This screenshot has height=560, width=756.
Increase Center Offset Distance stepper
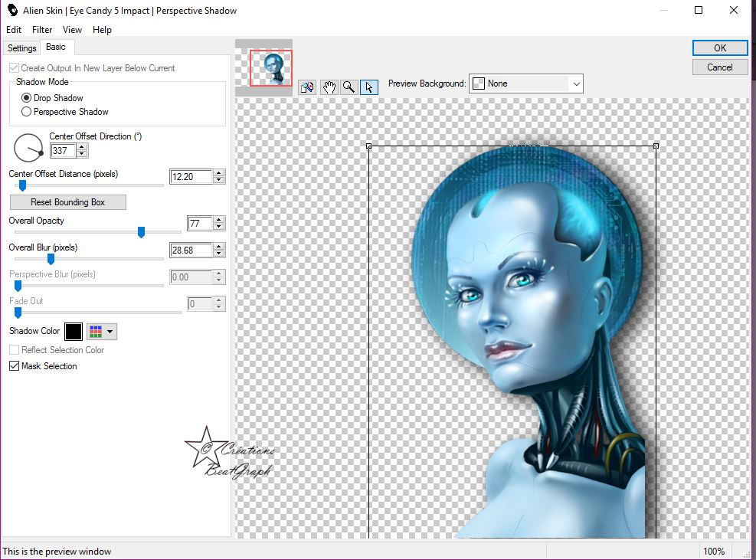(219, 173)
